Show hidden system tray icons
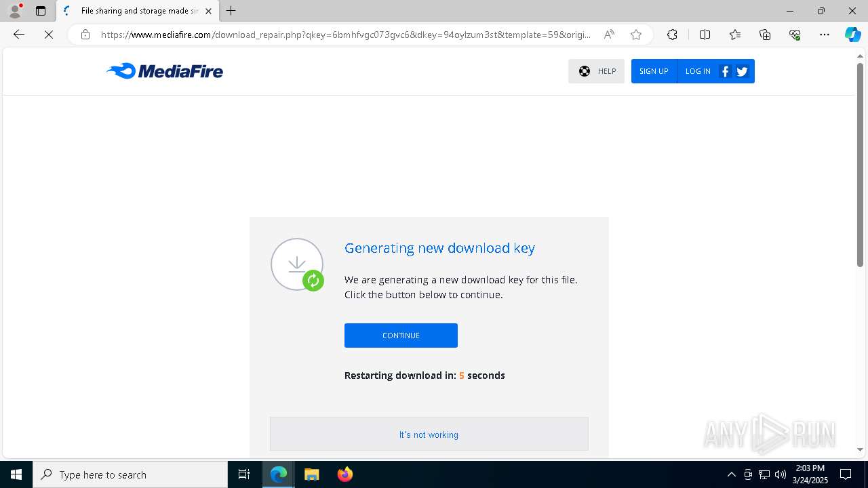 [x=731, y=474]
